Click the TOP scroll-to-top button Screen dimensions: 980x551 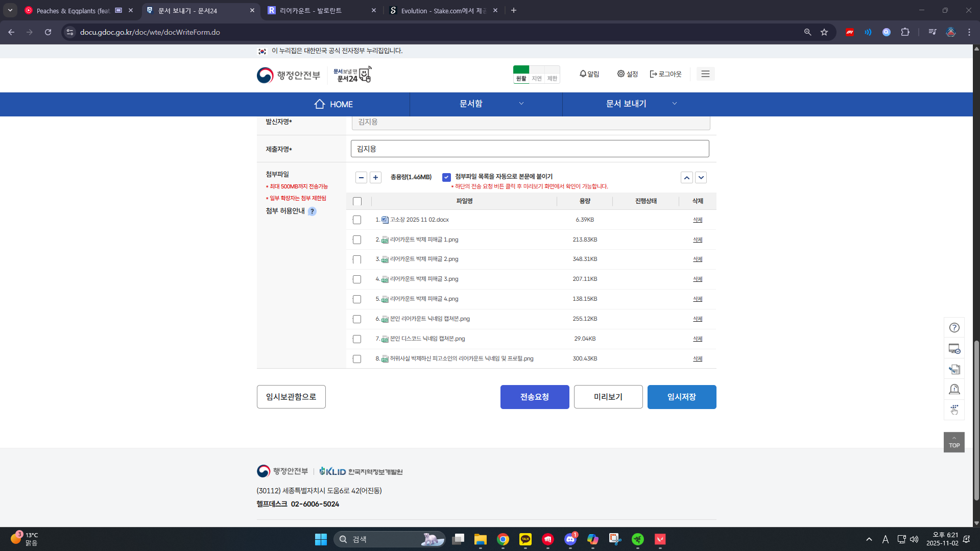tap(953, 442)
